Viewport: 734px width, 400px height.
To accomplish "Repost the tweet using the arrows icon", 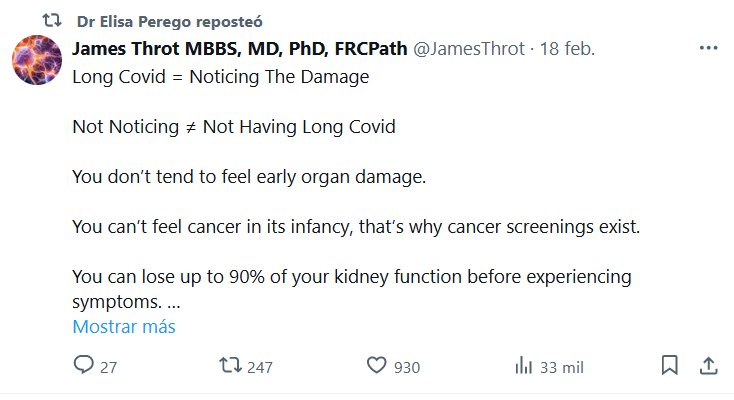I will (x=229, y=366).
